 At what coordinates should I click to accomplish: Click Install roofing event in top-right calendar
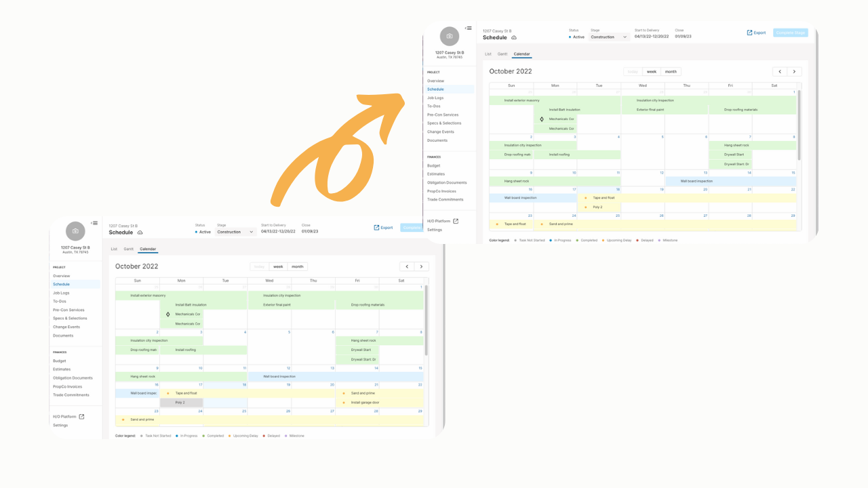coord(577,155)
